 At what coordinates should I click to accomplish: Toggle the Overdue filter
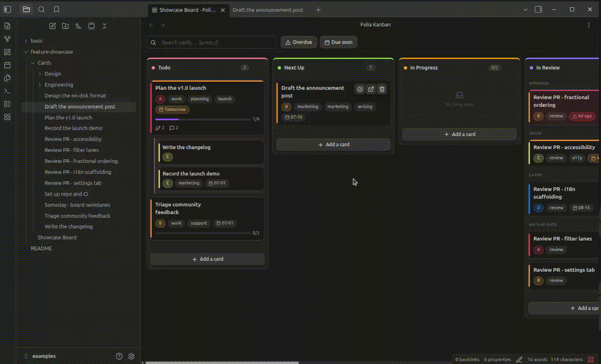coord(299,42)
